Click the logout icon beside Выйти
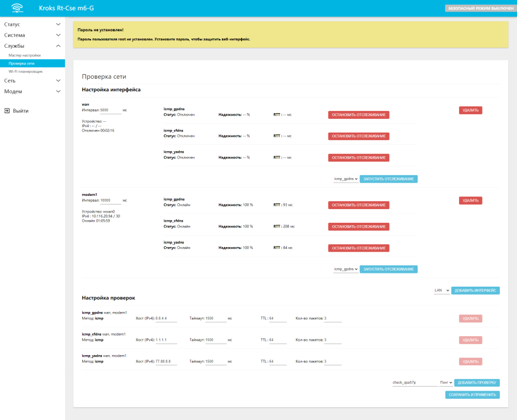The height and width of the screenshot is (420, 517). (x=7, y=110)
